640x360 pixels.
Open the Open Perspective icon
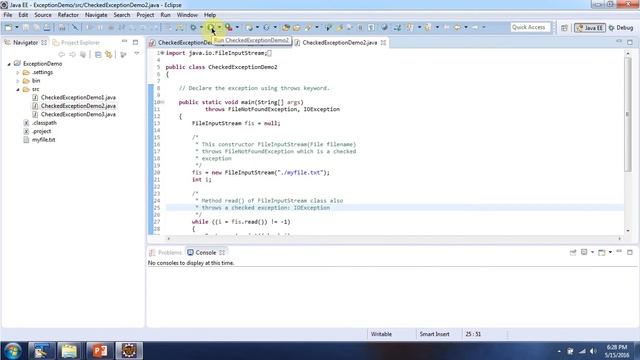564,28
